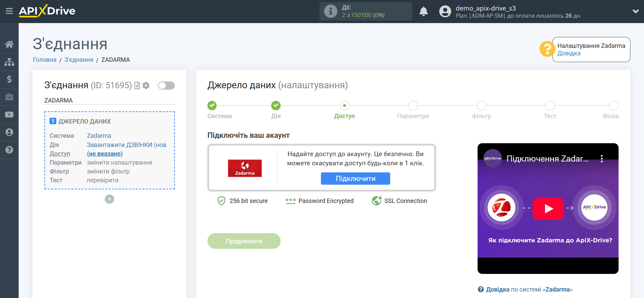Click the Доступ label in source panel

60,154
